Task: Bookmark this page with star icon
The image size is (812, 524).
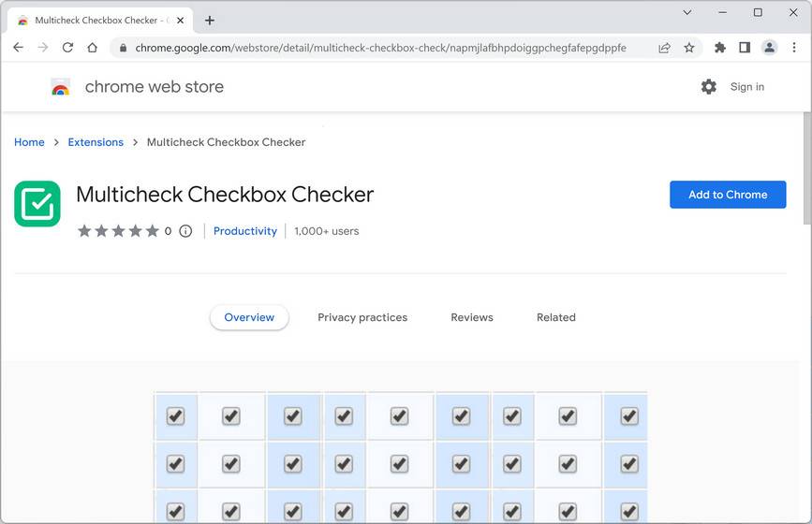Action: click(689, 48)
